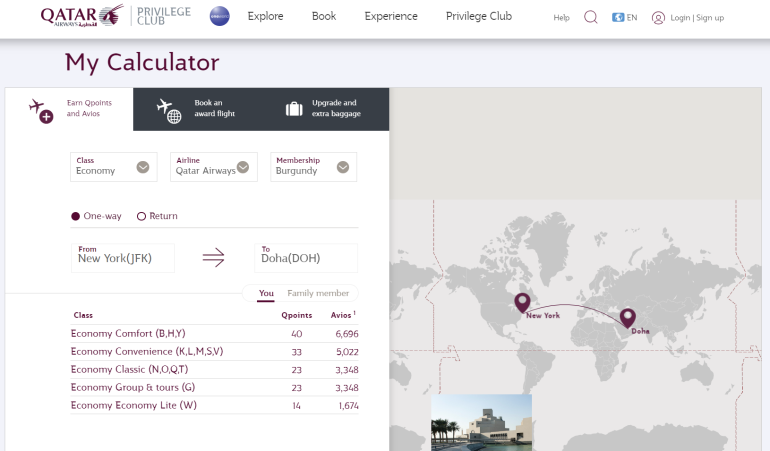Click the swap route arrow icon
770x451 pixels.
(214, 258)
